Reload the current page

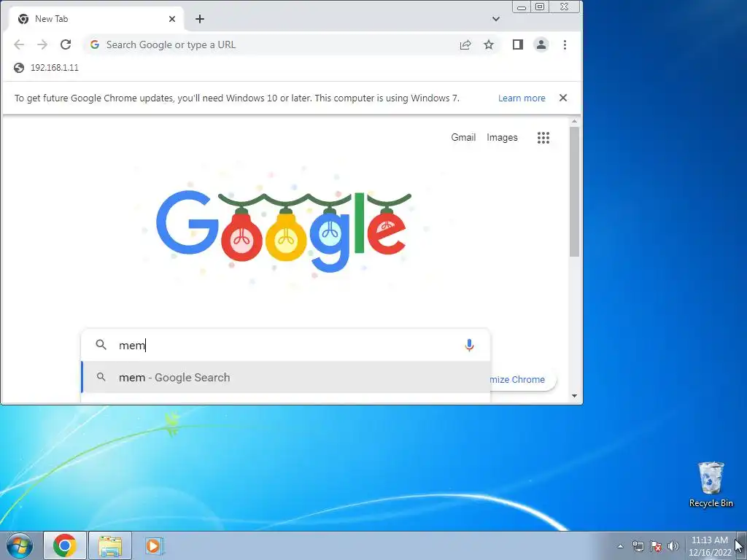point(66,44)
